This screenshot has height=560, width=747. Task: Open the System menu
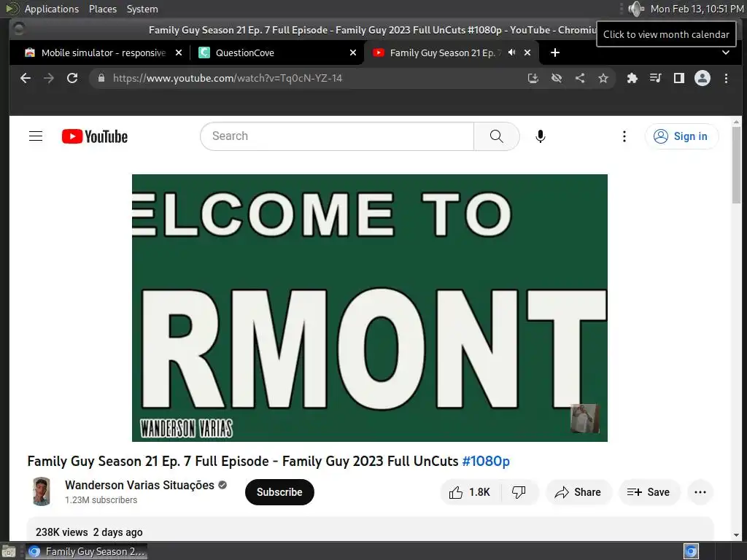click(x=142, y=9)
